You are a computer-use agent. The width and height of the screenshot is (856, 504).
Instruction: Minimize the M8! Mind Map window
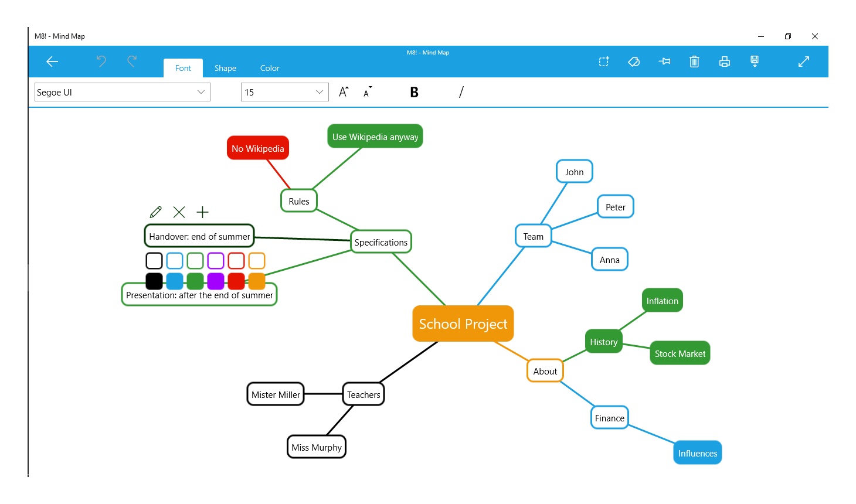pyautogui.click(x=761, y=36)
